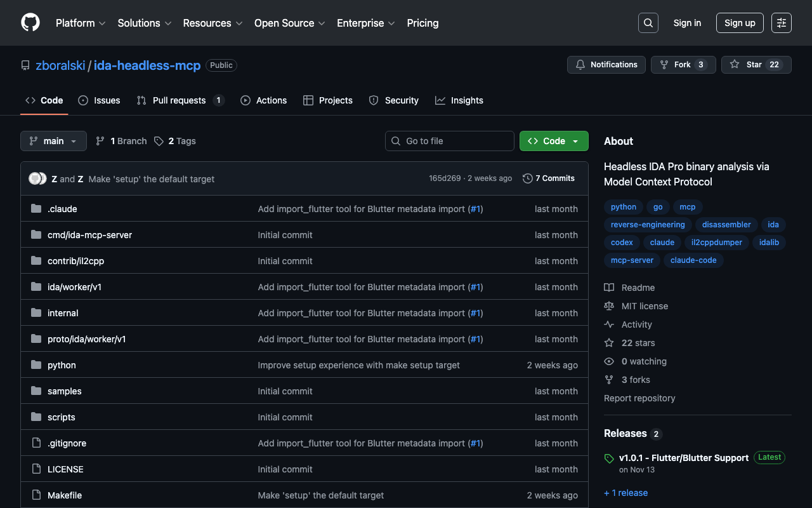This screenshot has height=508, width=812.
Task: Click the Sign up button
Action: pyautogui.click(x=740, y=23)
